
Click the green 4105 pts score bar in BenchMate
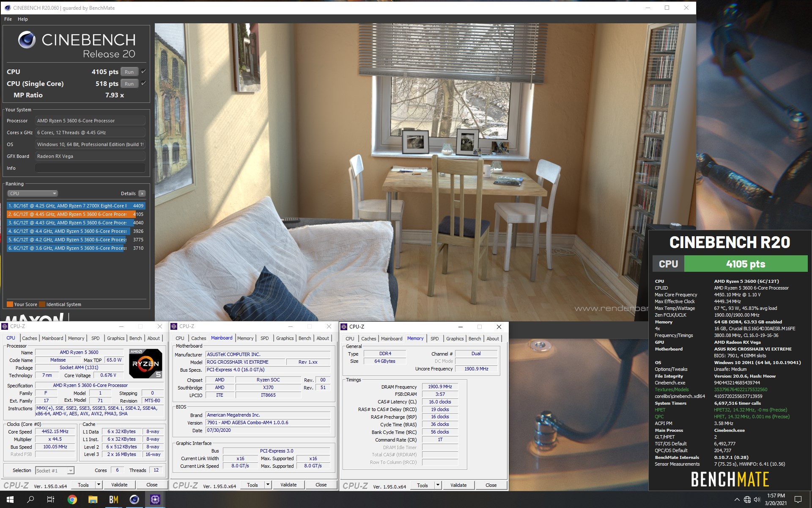746,264
